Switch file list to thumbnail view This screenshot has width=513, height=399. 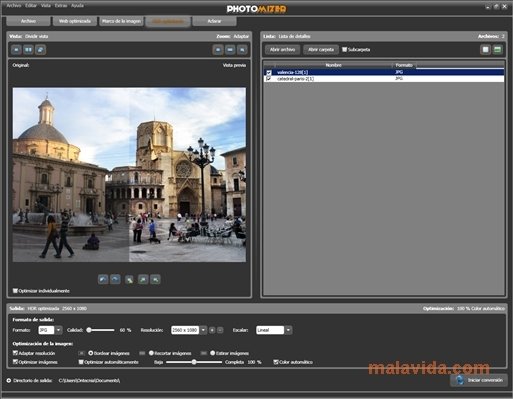point(485,50)
